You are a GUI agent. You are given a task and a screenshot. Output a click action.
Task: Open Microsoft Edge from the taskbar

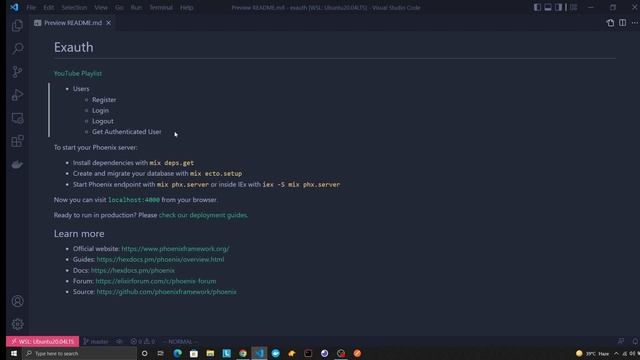(178, 353)
